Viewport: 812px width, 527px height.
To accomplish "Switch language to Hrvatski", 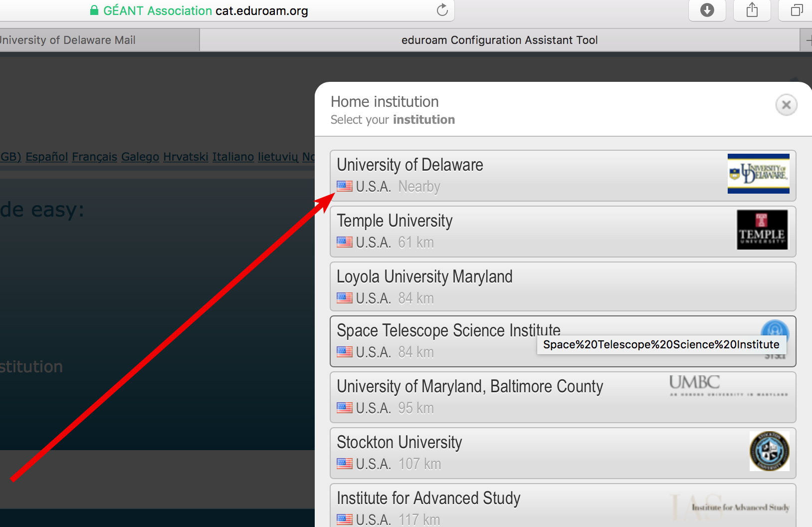I will tap(186, 157).
